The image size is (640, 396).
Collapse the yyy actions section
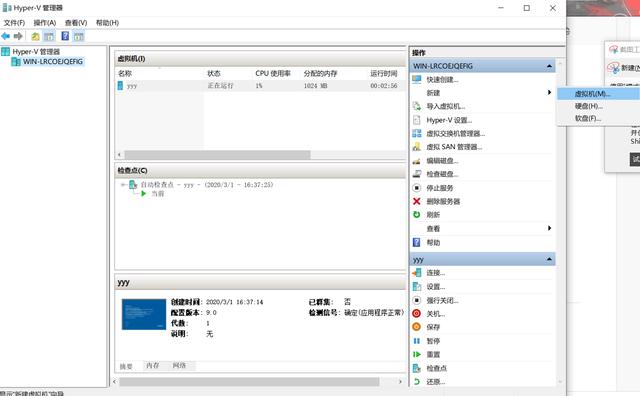(549, 259)
